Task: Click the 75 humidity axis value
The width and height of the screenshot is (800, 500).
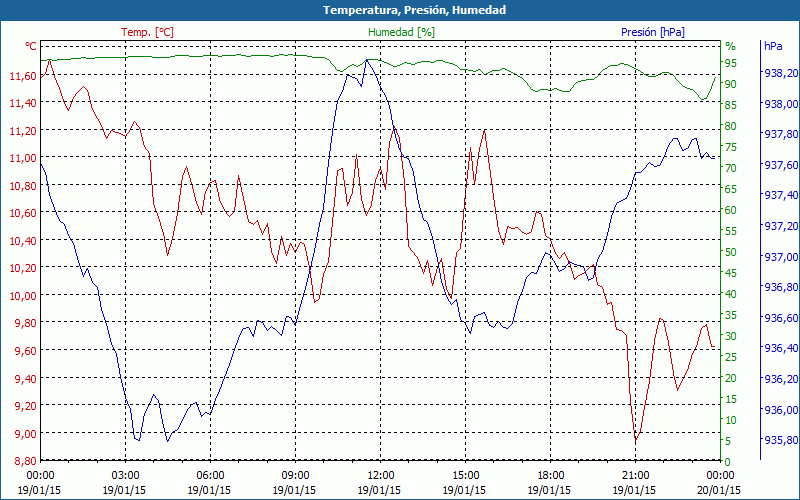Action: pyautogui.click(x=731, y=147)
